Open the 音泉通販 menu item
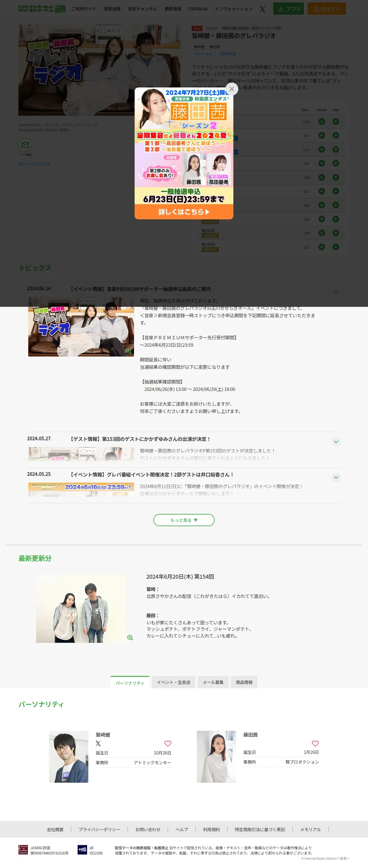368x868 pixels. [x=112, y=9]
